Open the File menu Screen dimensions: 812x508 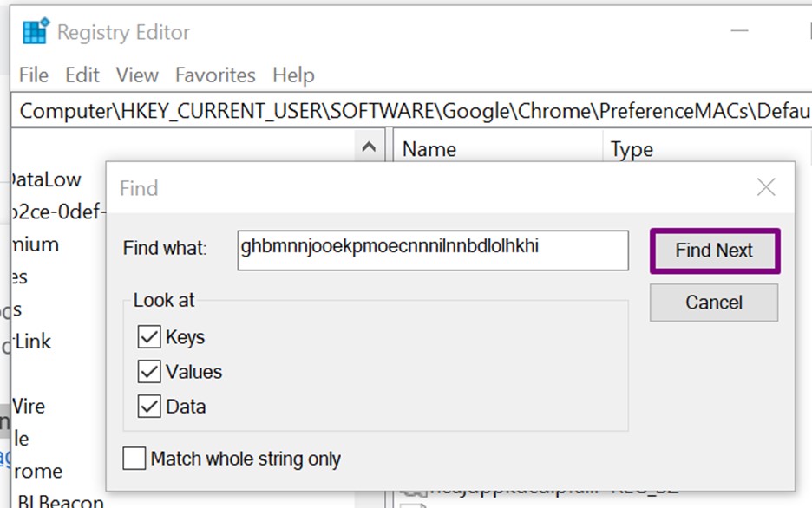click(x=34, y=75)
